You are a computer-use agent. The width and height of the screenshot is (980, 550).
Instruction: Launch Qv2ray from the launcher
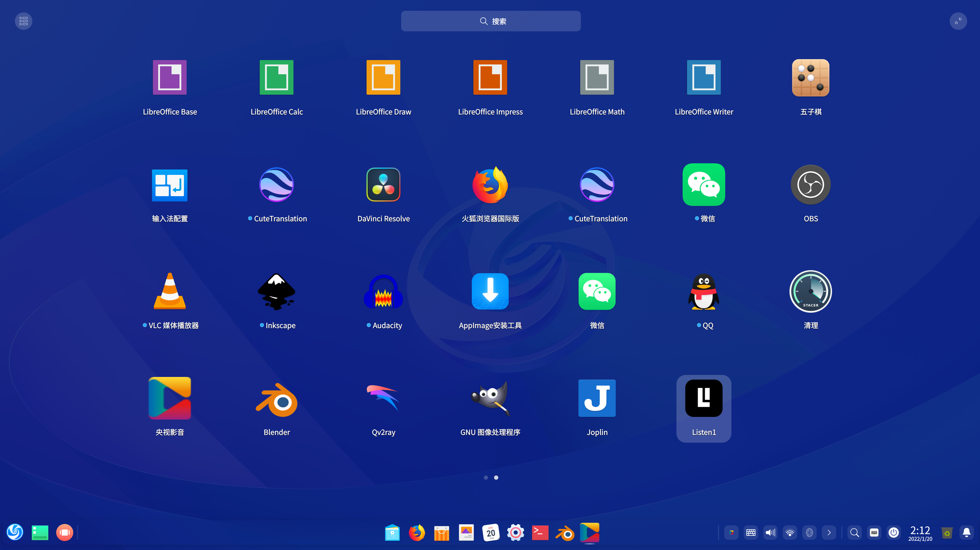[383, 399]
